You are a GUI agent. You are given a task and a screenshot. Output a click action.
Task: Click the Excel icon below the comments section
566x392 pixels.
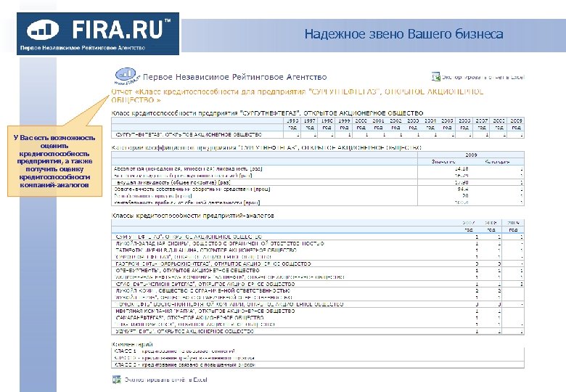click(117, 380)
